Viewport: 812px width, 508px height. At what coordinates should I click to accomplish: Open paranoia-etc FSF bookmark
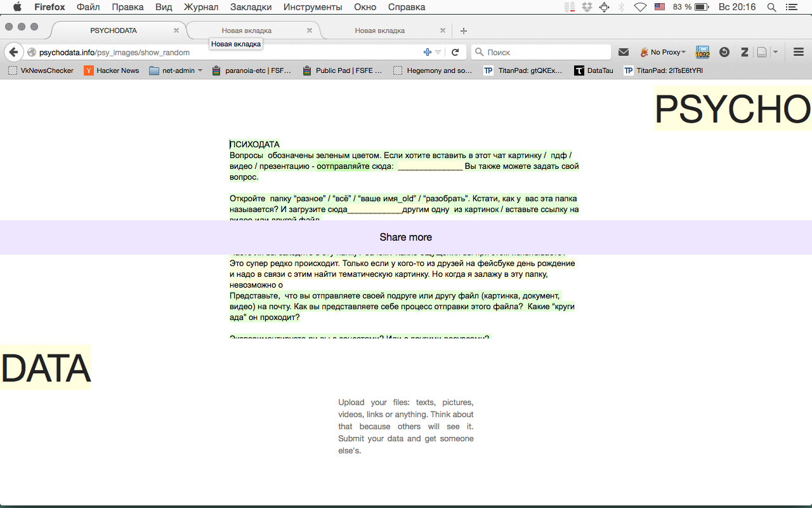[x=252, y=70]
